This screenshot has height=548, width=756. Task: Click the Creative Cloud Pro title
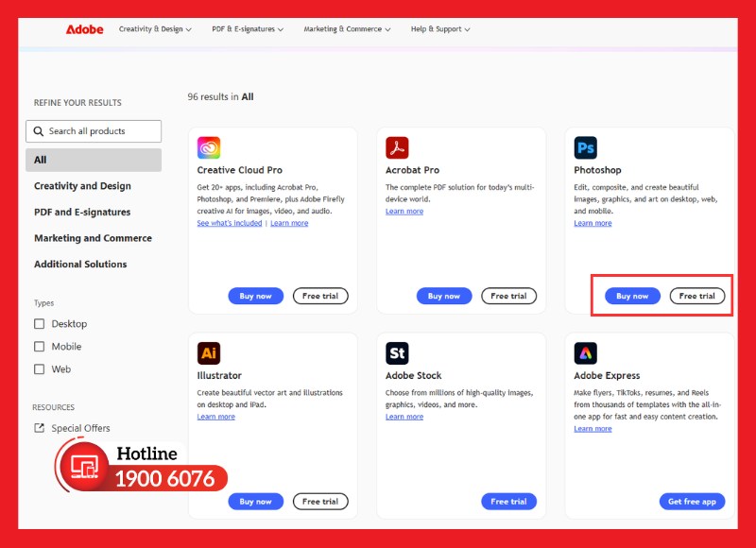pos(240,170)
